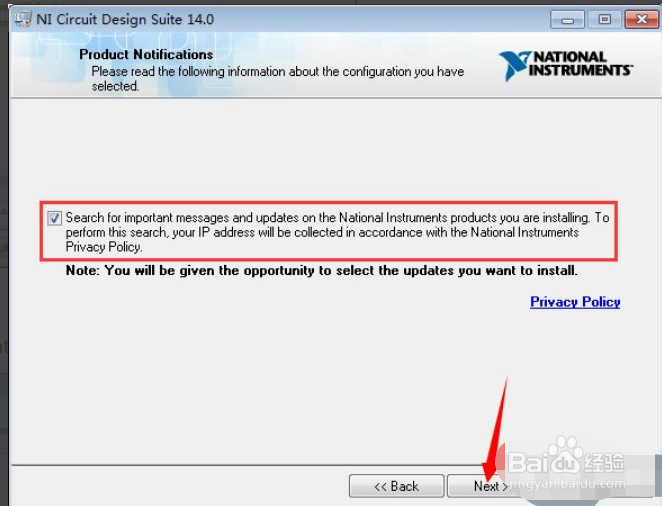Viewport: 662px width, 506px height.
Task: Click the Product Notifications heading
Action: [x=146, y=54]
